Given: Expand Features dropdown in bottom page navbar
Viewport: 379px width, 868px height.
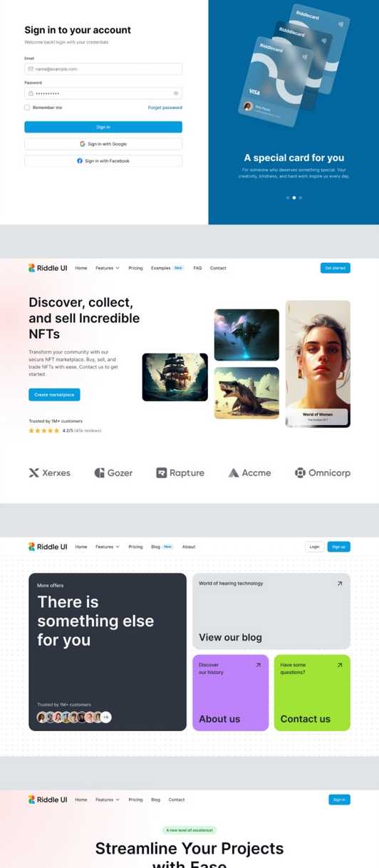Looking at the screenshot, I should pos(108,800).
